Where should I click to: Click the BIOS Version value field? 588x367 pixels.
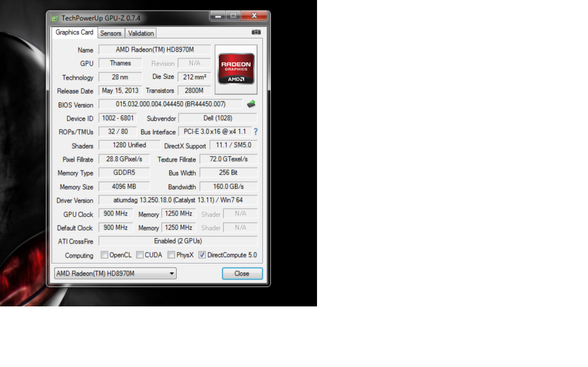(x=171, y=104)
